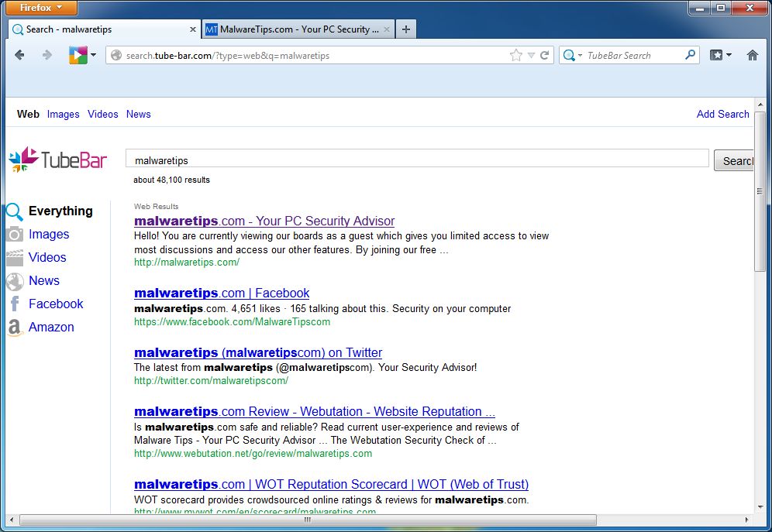The image size is (772, 532).
Task: Click the horizontal scrollbar thumb
Action: [x=308, y=520]
